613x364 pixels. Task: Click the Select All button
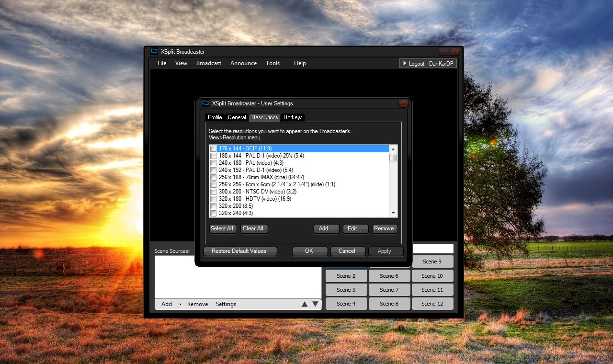[x=222, y=228]
